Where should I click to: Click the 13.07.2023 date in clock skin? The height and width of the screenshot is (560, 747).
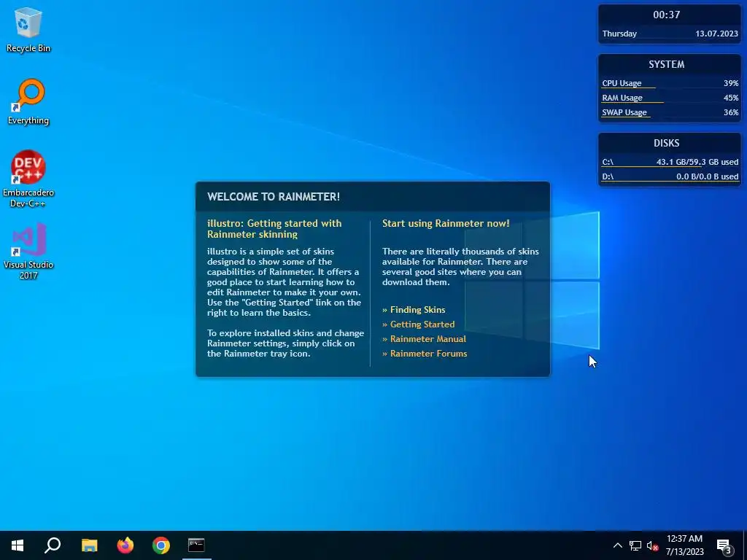[716, 34]
